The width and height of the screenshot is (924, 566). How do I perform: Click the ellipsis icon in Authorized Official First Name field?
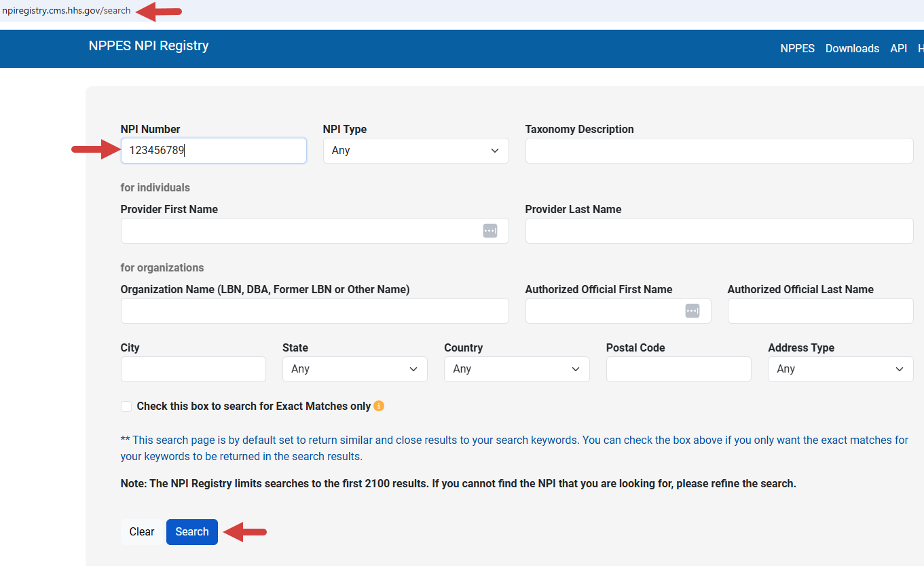coord(692,310)
